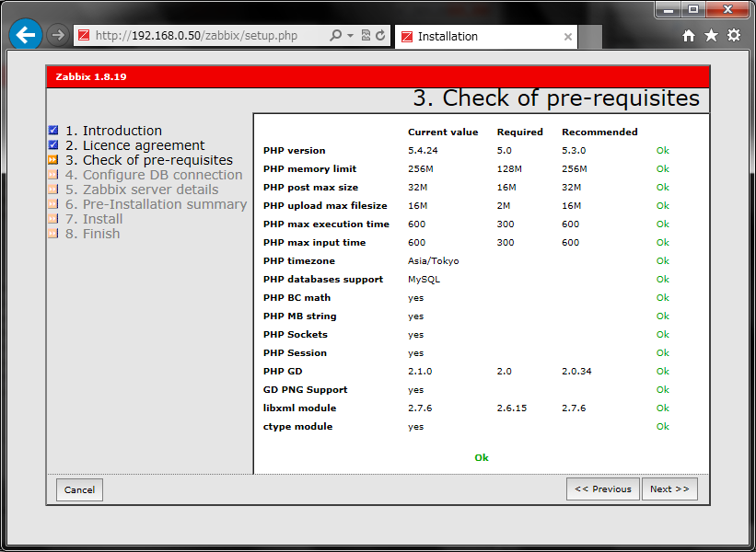Viewport: 756px width, 552px height.
Task: Click the PHP post max size label
Action: point(310,188)
